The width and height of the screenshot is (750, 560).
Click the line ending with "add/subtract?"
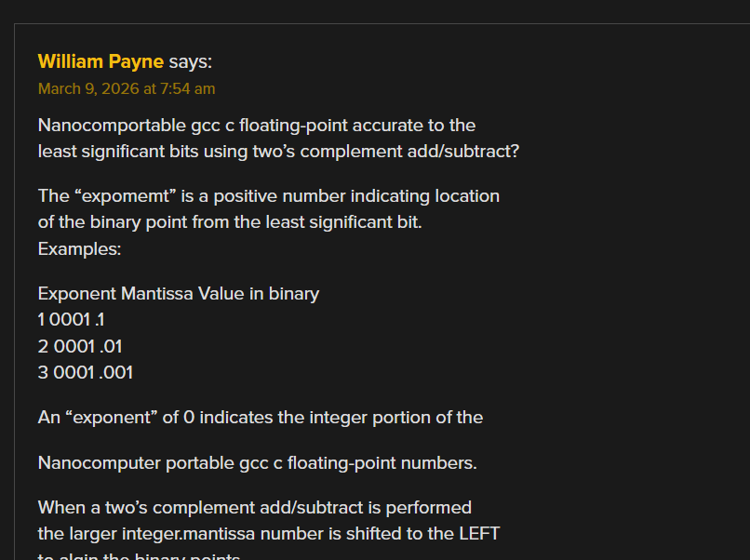pyautogui.click(x=278, y=151)
